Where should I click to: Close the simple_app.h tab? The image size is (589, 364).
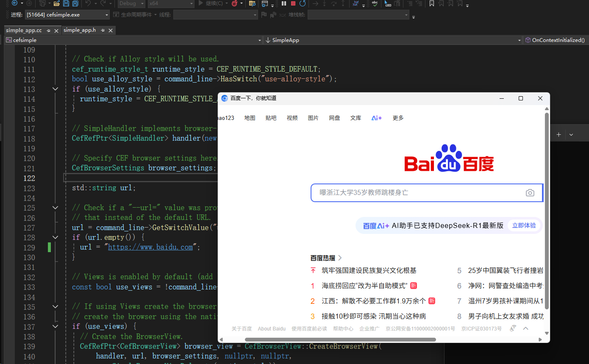click(111, 31)
